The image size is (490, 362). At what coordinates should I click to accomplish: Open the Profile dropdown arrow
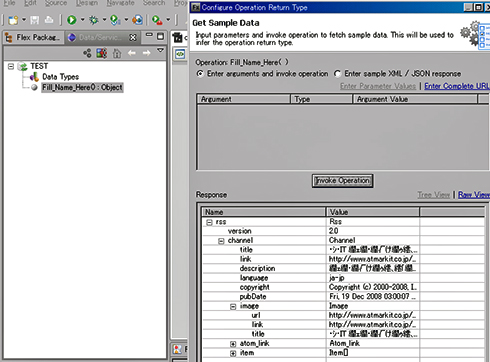(126, 20)
